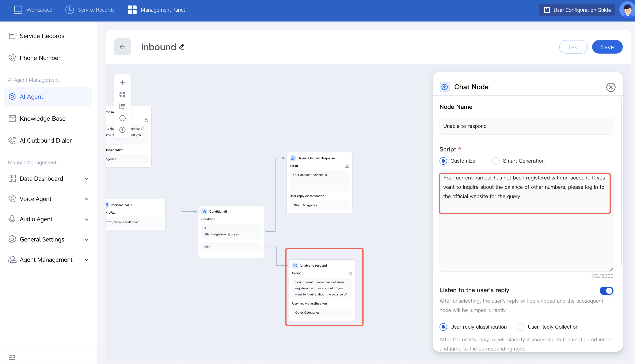Open User Configuration Guide
This screenshot has width=635, height=364.
click(x=577, y=10)
